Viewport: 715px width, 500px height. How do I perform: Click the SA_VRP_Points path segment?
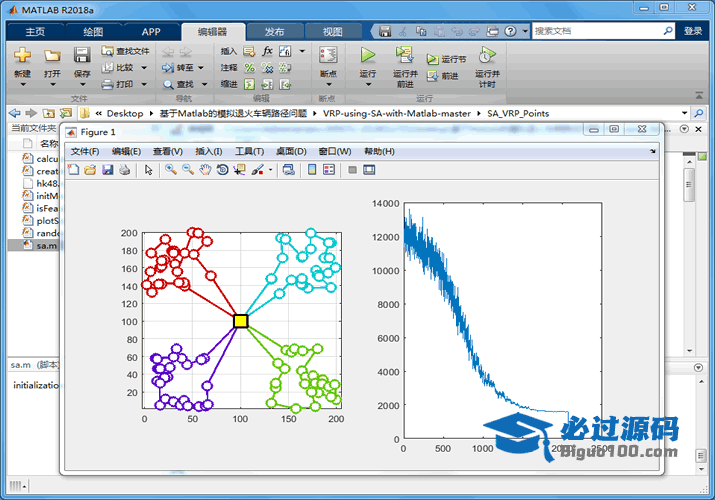518,113
